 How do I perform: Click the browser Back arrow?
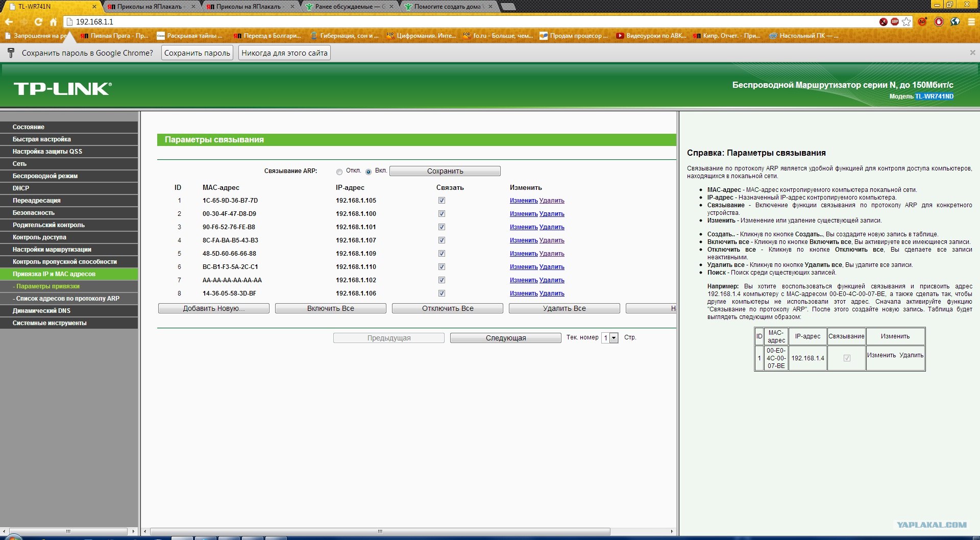[x=9, y=22]
